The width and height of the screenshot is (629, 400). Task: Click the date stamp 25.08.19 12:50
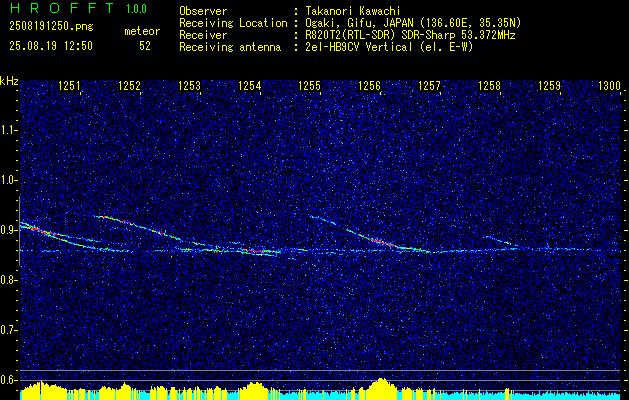tap(51, 46)
